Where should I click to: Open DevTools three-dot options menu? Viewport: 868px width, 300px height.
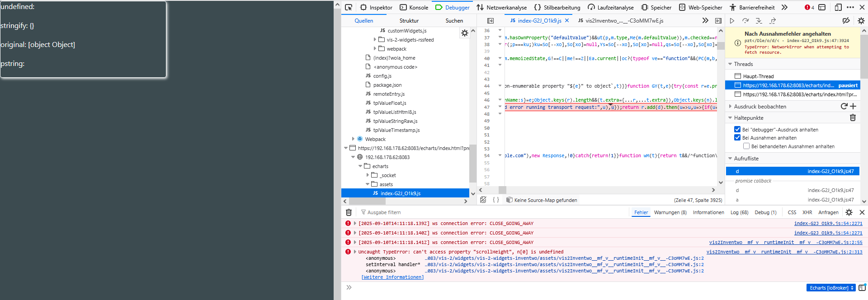point(850,7)
